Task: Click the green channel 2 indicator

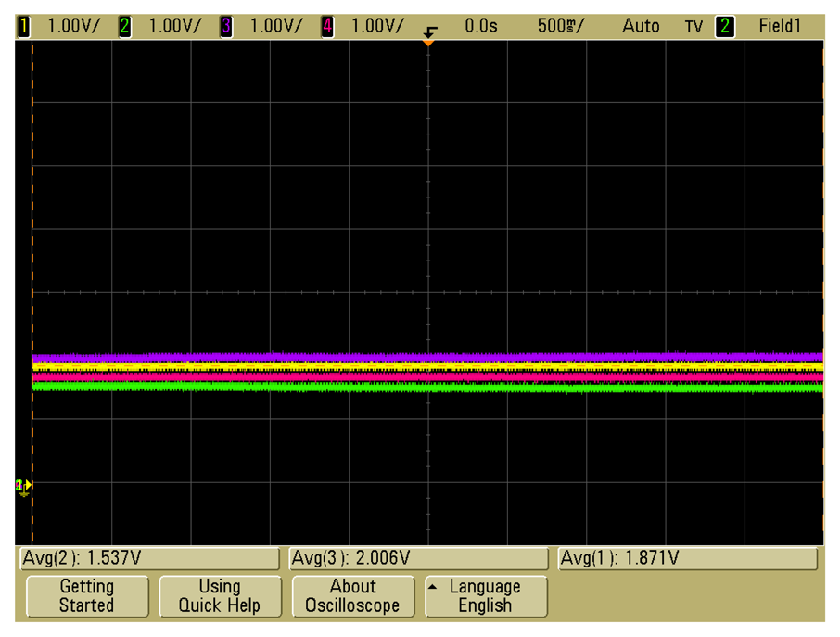Action: (125, 26)
